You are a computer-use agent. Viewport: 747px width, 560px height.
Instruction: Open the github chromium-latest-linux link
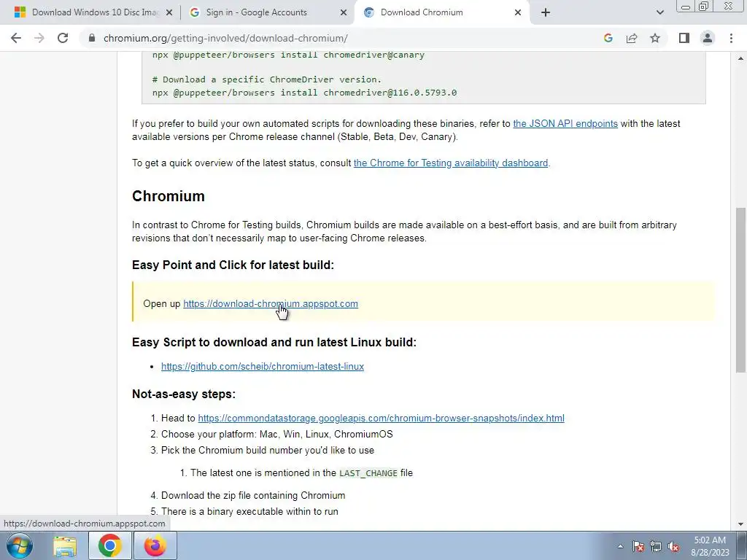[263, 366]
